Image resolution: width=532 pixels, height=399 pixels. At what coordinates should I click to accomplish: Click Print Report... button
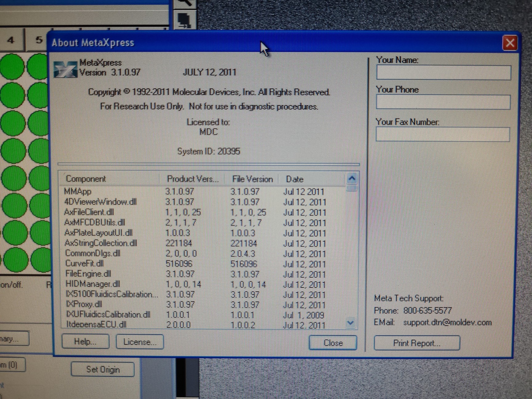(417, 343)
